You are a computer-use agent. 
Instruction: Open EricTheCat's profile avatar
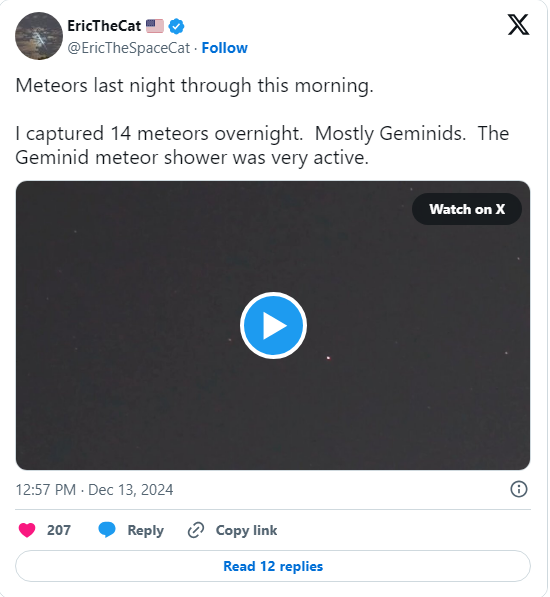[39, 36]
